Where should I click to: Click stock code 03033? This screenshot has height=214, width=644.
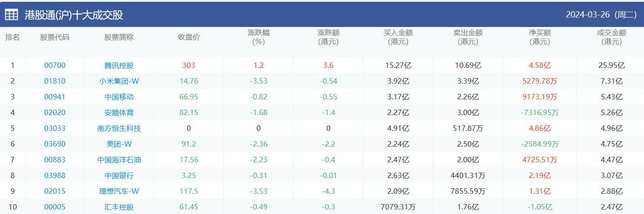(55, 128)
